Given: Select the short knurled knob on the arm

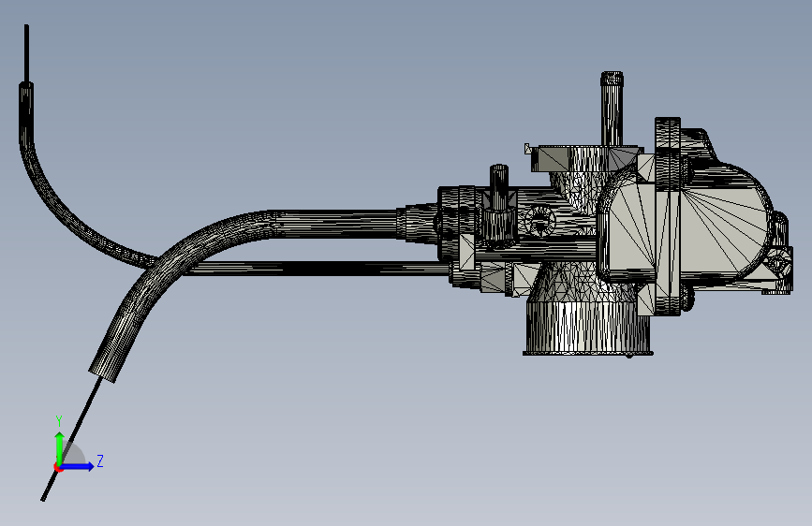Looking at the screenshot, I should tap(498, 204).
